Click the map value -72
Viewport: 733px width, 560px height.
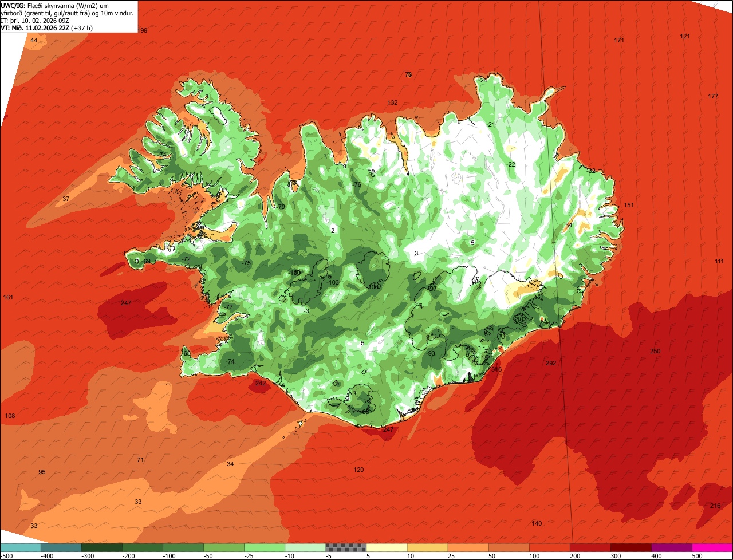(x=186, y=259)
